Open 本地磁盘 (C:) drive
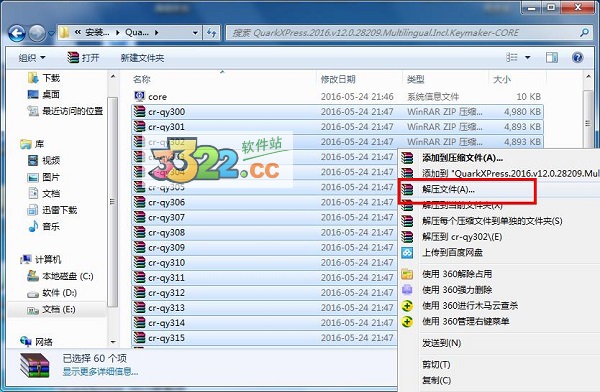600x392 pixels. [x=60, y=276]
